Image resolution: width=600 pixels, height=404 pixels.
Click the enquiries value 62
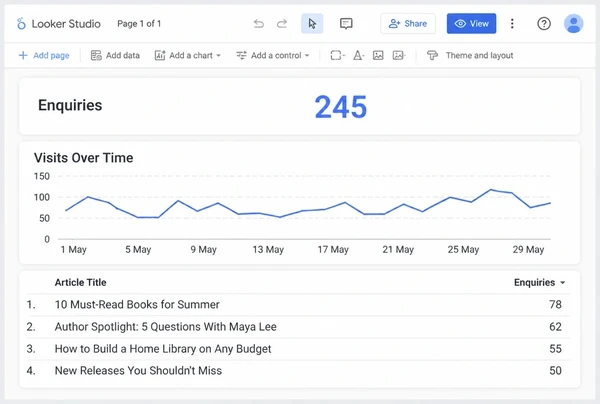coord(555,327)
